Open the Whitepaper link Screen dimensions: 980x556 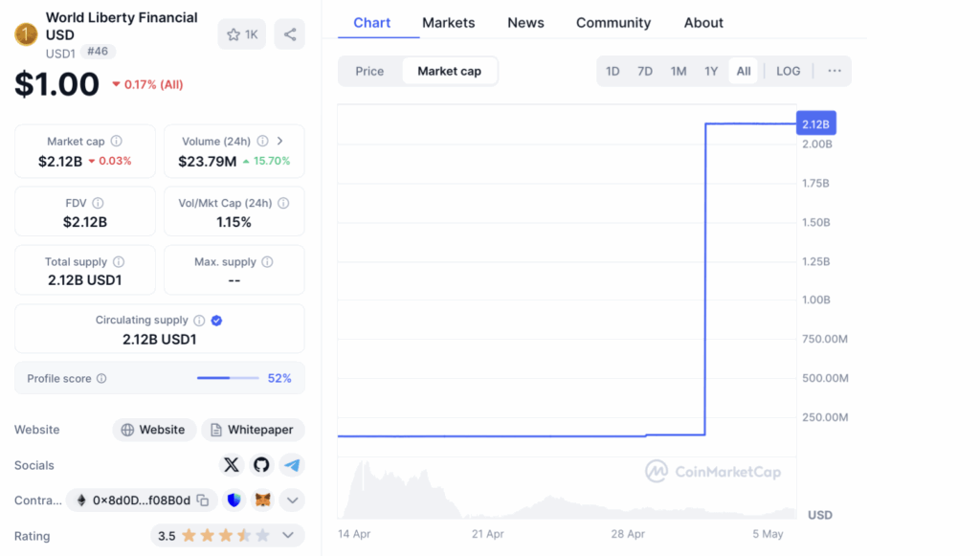tap(253, 430)
